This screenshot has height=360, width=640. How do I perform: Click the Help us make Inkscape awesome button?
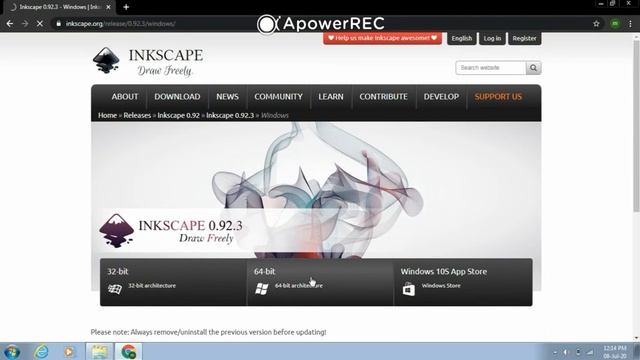tap(382, 38)
